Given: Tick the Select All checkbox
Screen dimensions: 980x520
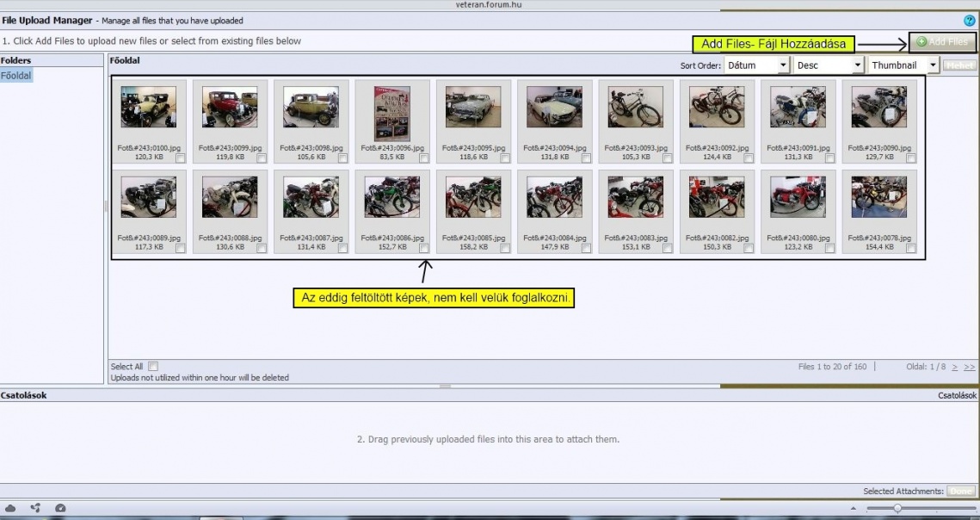Looking at the screenshot, I should click(x=153, y=367).
